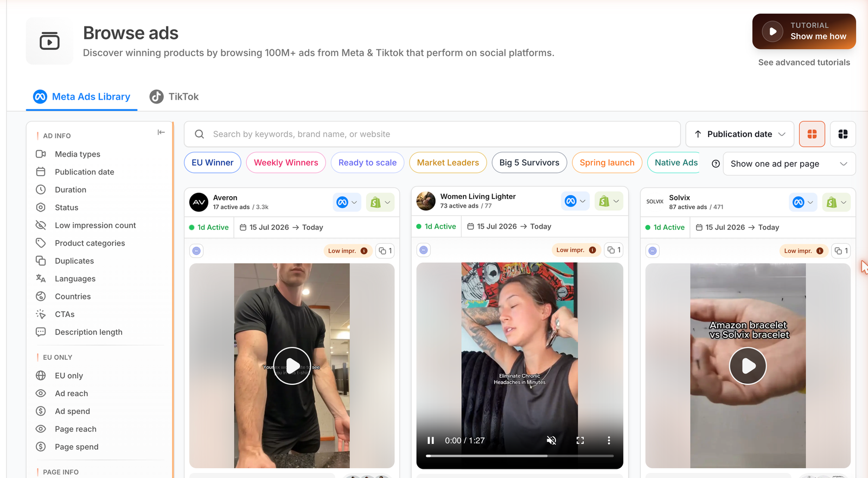Open the Averon Shopify store dropdown
This screenshot has height=478, width=868.
point(380,202)
